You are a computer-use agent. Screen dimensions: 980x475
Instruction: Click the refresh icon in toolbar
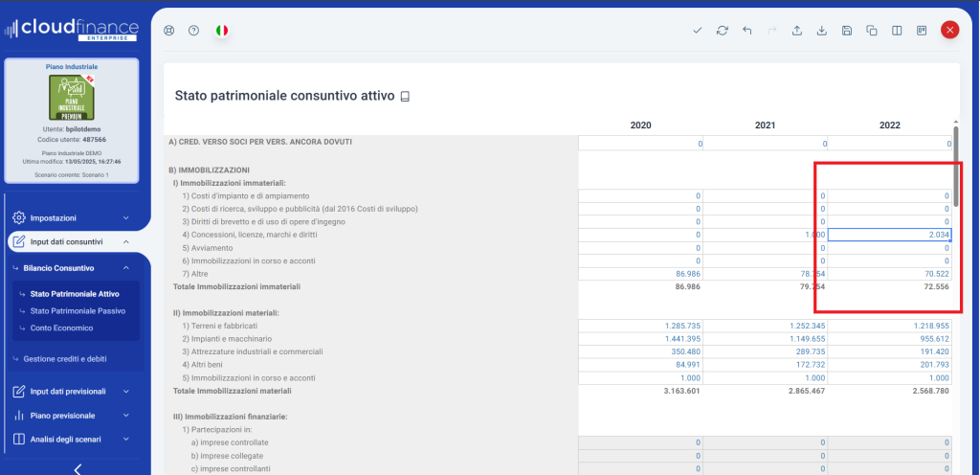tap(723, 31)
